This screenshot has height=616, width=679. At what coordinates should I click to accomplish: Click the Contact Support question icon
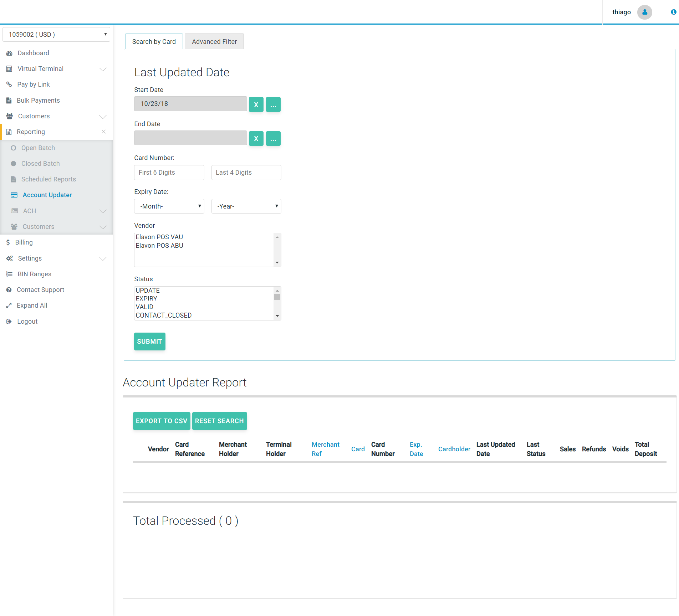point(9,290)
